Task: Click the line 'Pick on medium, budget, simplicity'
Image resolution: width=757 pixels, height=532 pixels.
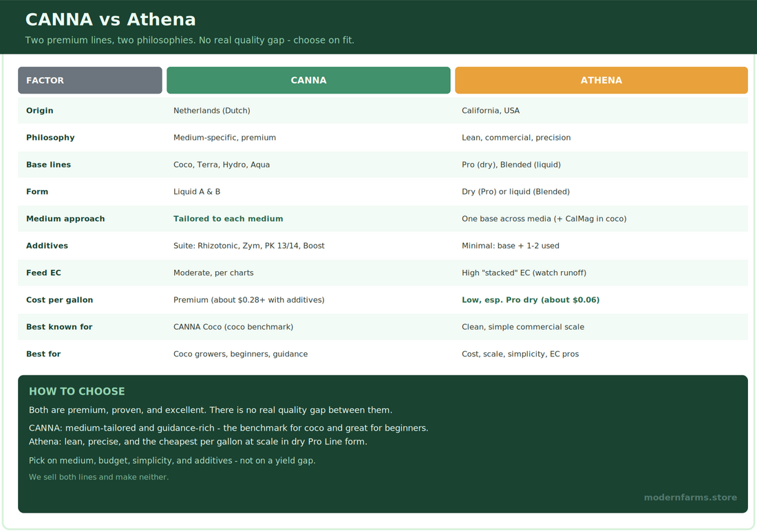Action: (x=172, y=460)
